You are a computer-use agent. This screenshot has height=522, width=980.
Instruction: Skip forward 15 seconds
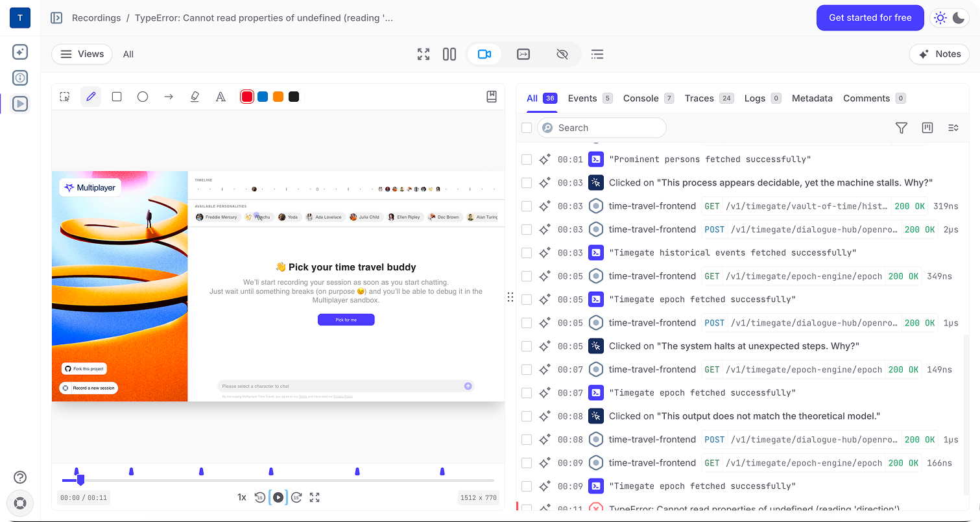tap(296, 497)
